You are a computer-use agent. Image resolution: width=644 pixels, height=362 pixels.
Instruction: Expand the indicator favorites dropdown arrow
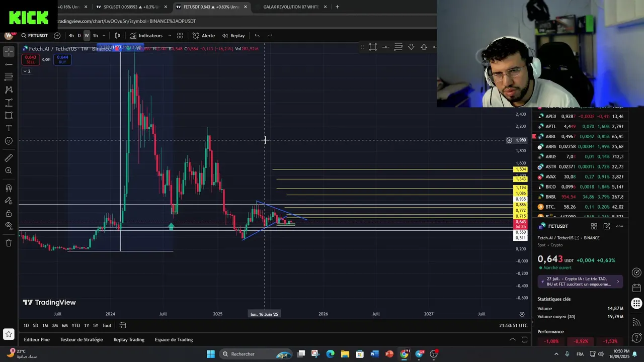point(170,36)
